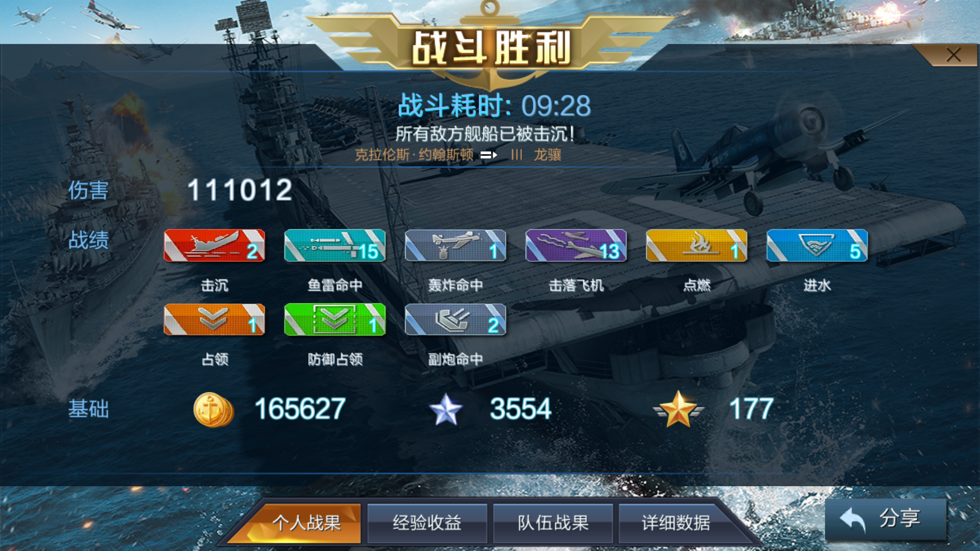This screenshot has width=980, height=551.
Task: Tap the silver star experience icon
Action: tap(446, 410)
